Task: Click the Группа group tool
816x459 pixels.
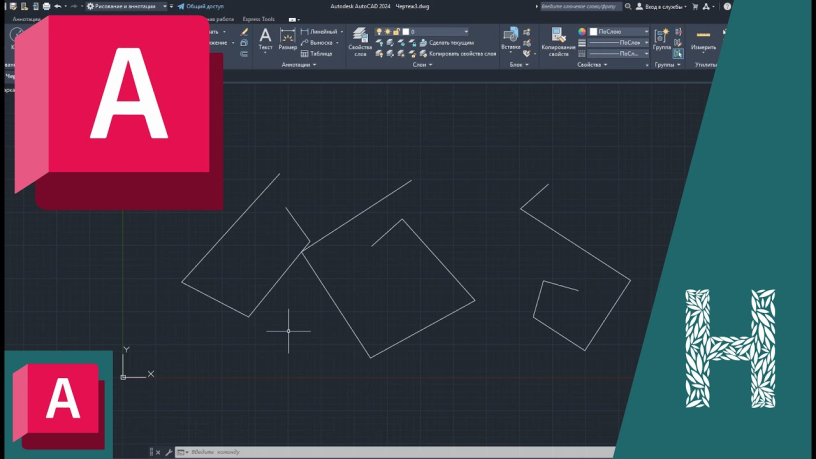Action: (x=662, y=40)
